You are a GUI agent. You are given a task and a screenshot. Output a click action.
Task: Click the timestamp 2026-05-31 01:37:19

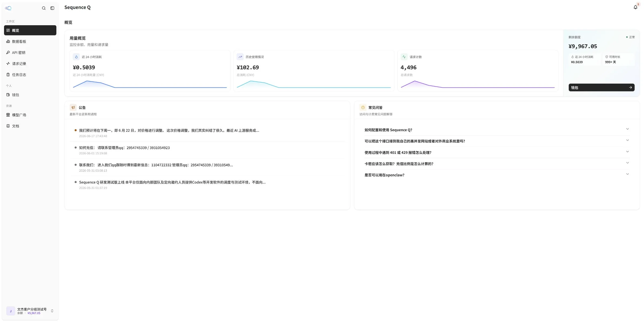coord(93,188)
